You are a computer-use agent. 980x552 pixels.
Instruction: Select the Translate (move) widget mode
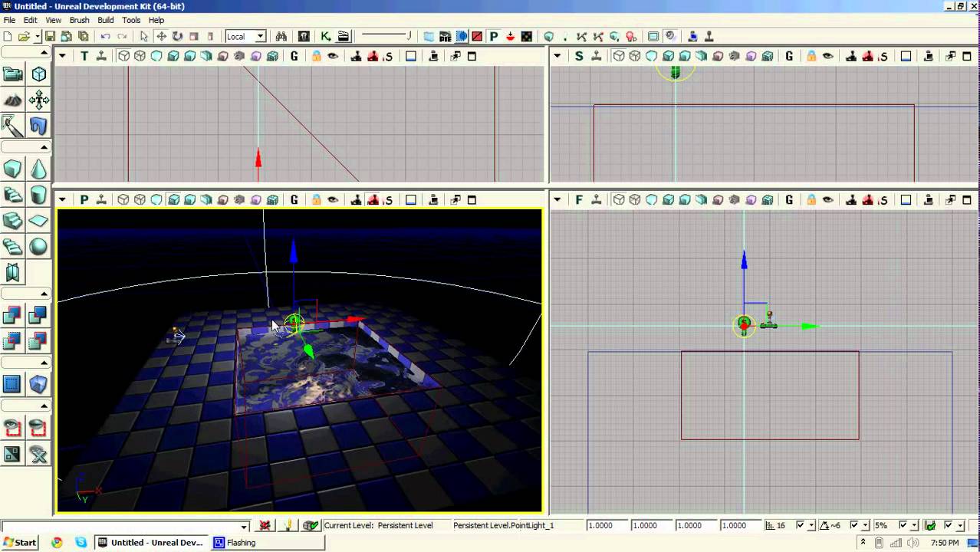[161, 36]
